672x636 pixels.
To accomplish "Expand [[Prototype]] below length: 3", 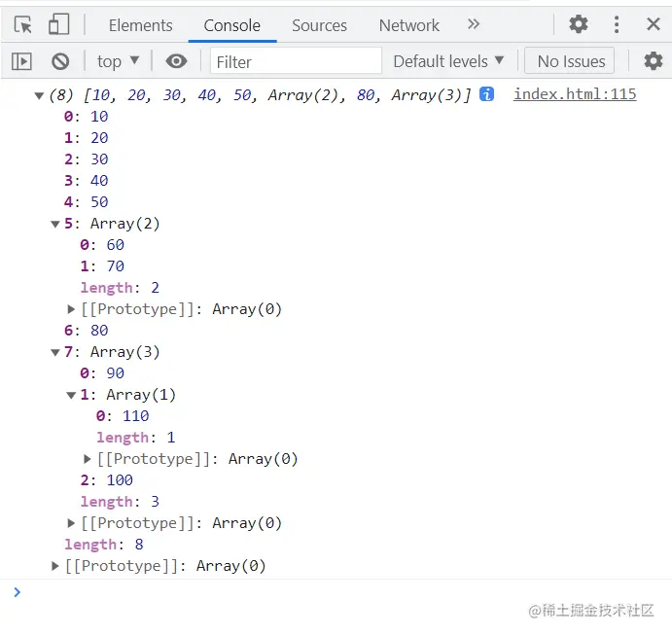I will coord(71,523).
